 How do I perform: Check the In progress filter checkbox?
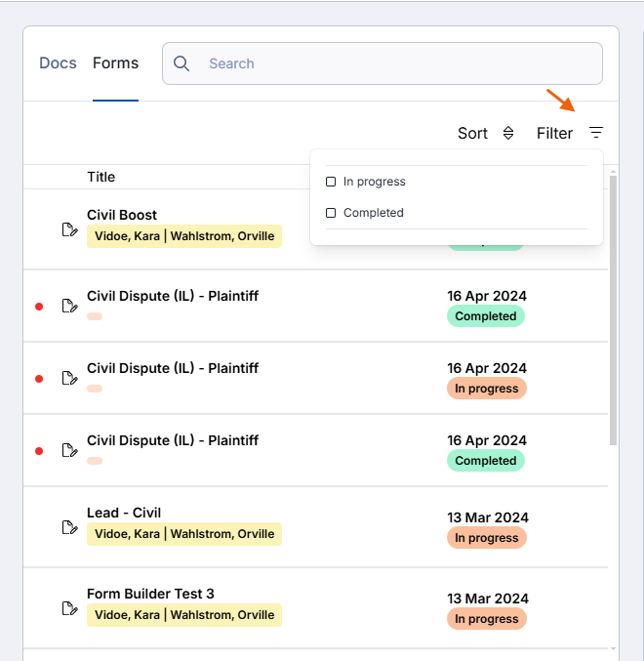[x=331, y=182]
